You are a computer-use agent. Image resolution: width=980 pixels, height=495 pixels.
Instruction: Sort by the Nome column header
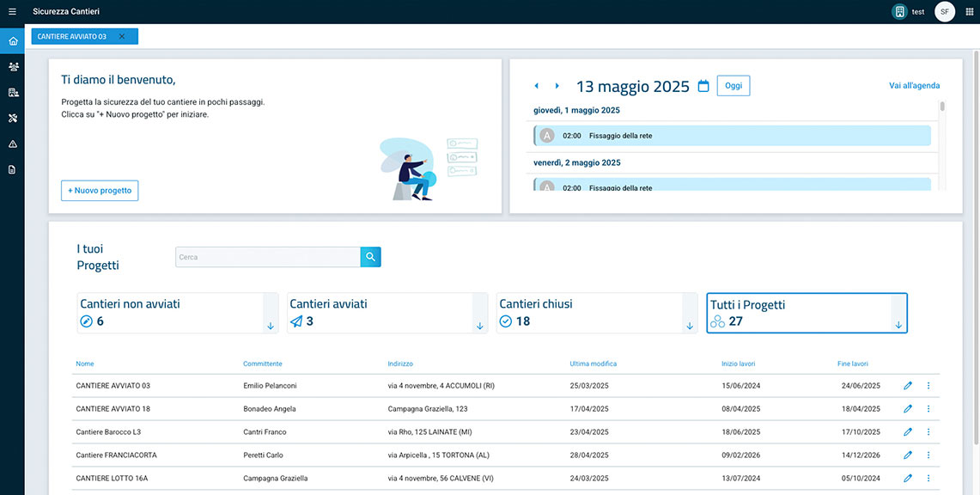[85, 364]
